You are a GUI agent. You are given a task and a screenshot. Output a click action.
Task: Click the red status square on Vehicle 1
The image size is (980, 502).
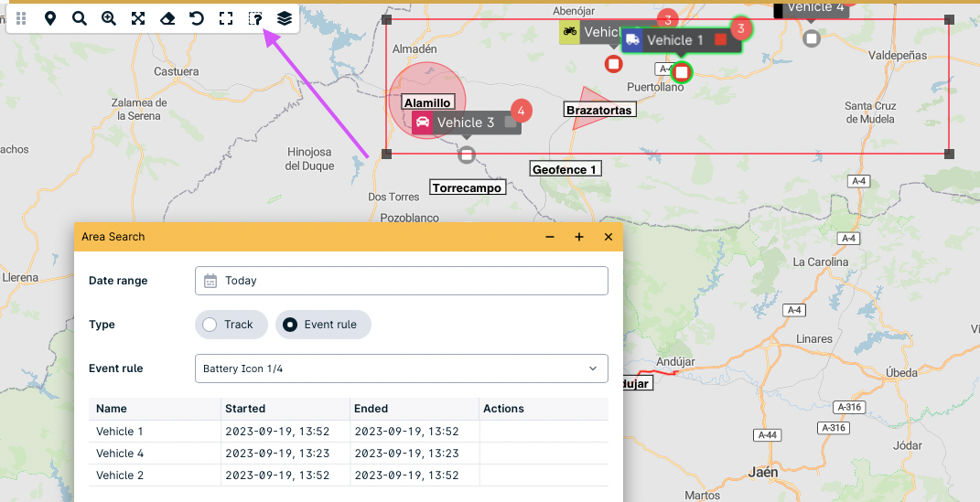(x=721, y=40)
